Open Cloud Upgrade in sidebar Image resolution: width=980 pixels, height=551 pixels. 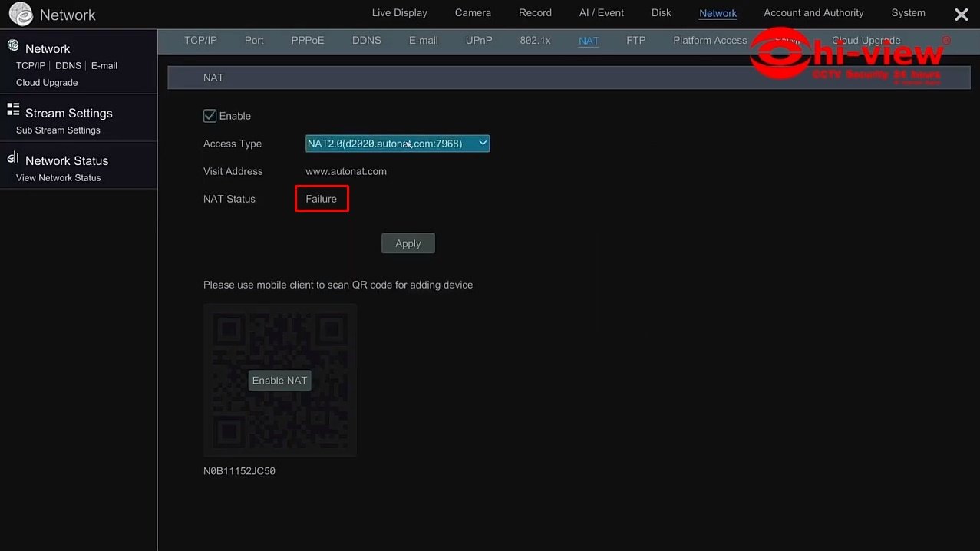[x=47, y=83]
